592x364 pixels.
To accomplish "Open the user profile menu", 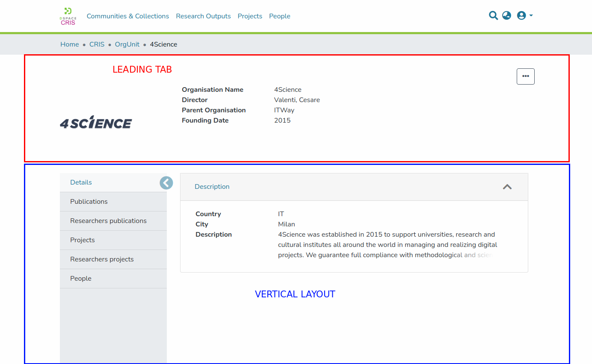I will 524,16.
